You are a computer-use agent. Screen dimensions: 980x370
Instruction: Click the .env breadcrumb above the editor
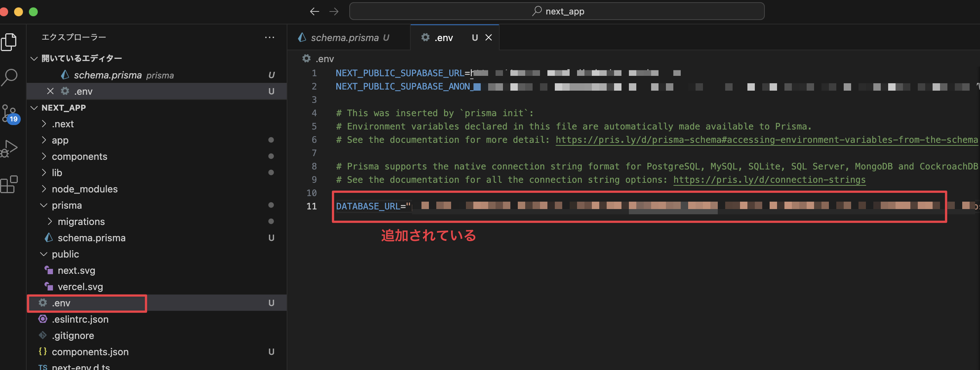tap(319, 59)
